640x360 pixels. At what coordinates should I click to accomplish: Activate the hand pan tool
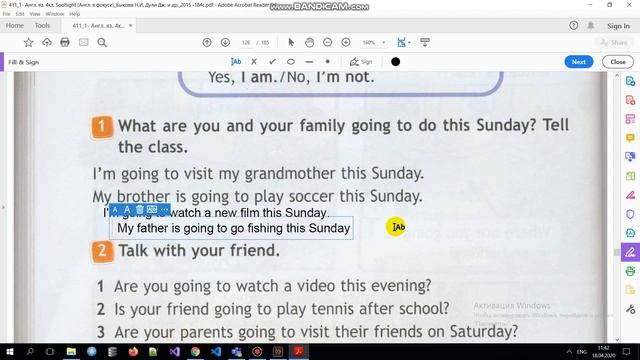[x=309, y=42]
